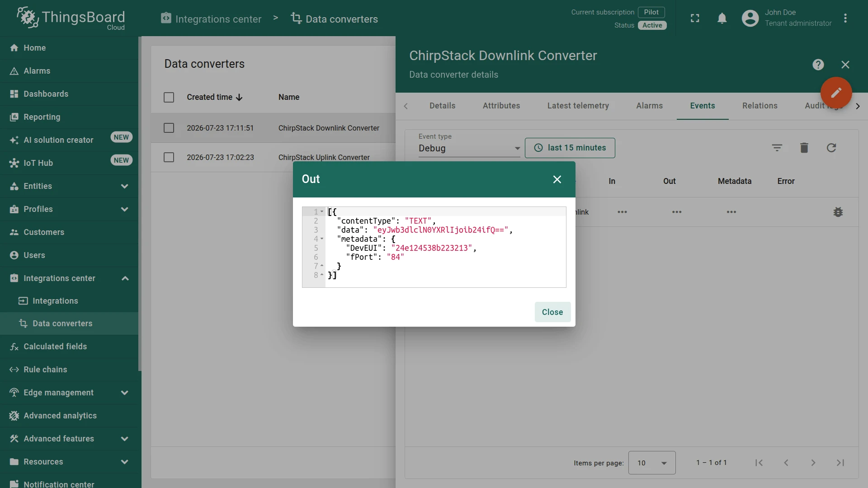
Task: Check ChirpStack Downlink Converter row checkbox
Action: [169, 128]
